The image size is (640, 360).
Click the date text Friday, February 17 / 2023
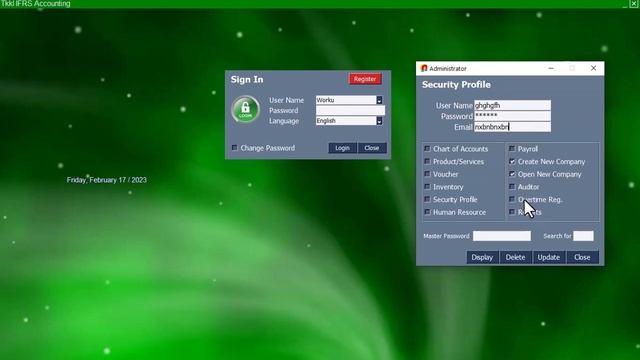[107, 180]
